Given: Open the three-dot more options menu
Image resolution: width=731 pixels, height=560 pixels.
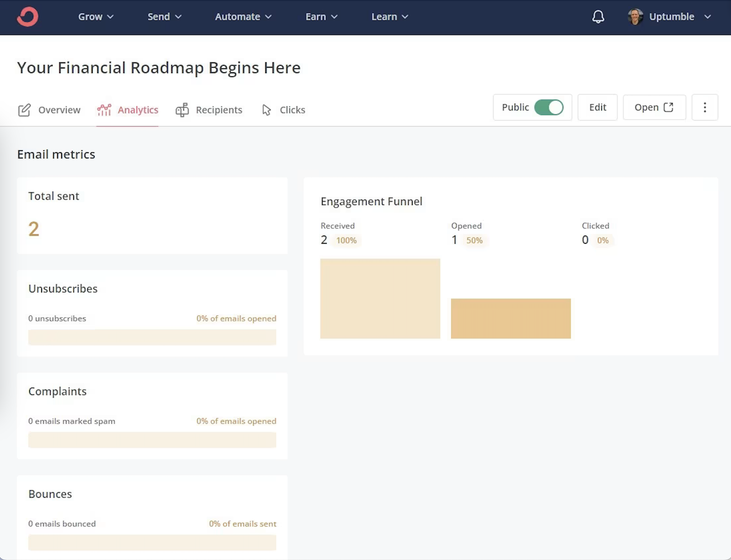Looking at the screenshot, I should pos(705,107).
